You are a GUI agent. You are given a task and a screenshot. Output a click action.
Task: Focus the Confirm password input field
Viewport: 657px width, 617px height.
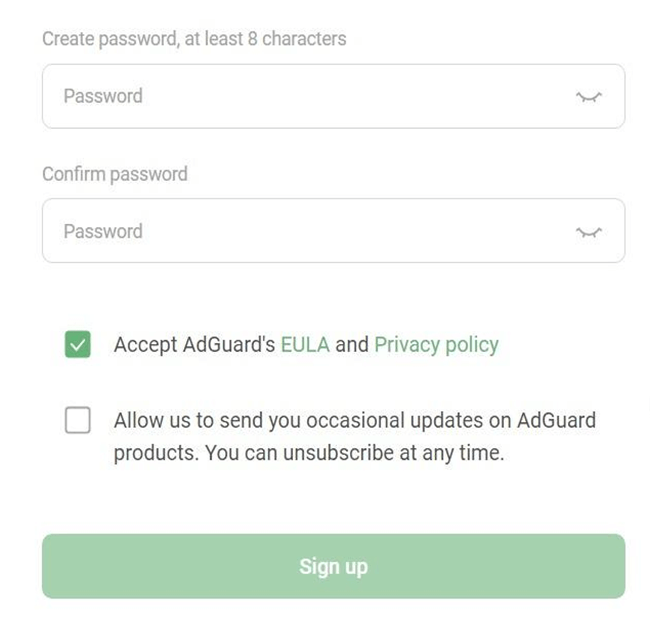[x=300, y=232]
